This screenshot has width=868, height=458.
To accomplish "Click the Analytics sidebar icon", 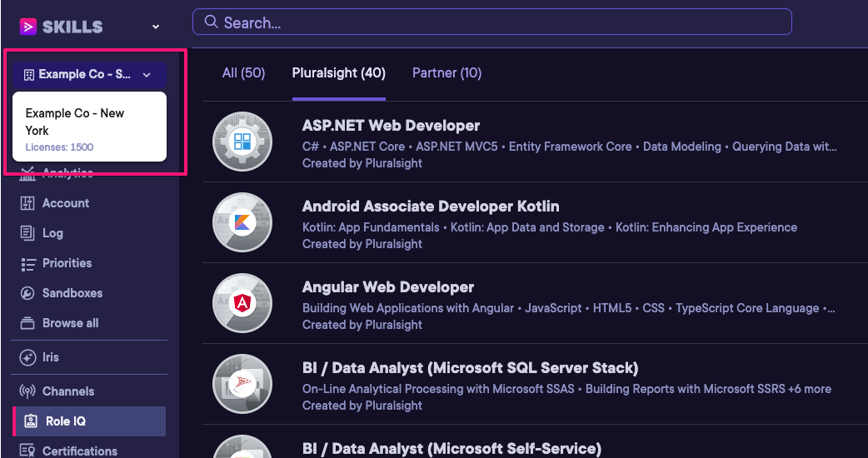I will pos(27,174).
